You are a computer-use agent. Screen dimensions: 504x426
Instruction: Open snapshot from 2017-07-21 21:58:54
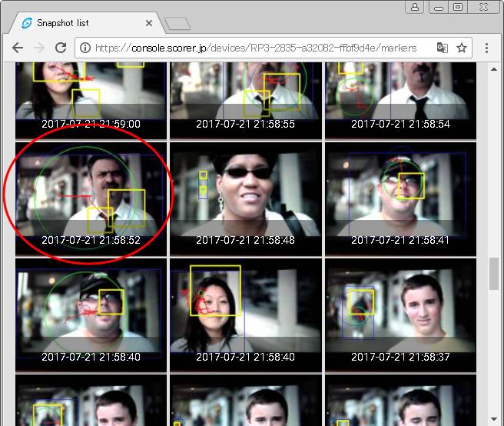pos(400,101)
